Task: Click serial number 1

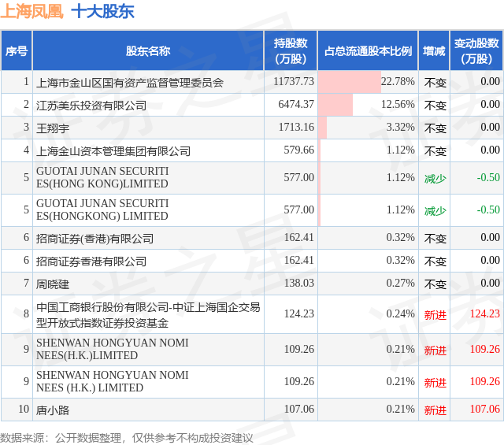Action: pos(26,81)
